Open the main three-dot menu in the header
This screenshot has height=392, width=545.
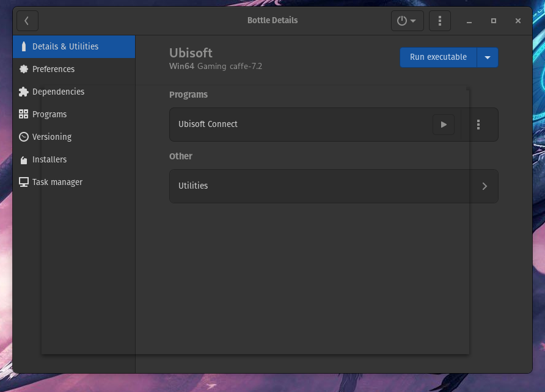pyautogui.click(x=439, y=20)
